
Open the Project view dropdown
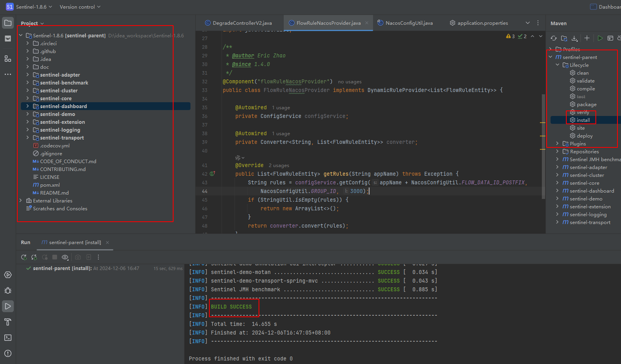tap(32, 23)
